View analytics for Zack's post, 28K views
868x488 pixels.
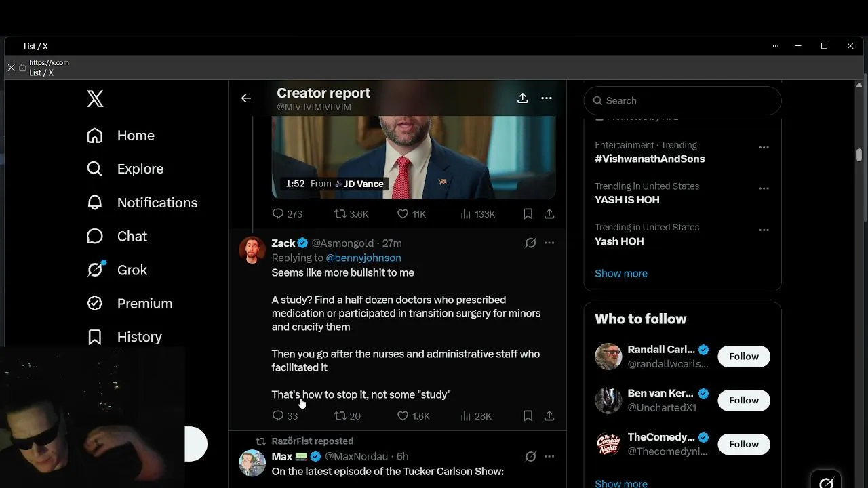click(x=475, y=416)
